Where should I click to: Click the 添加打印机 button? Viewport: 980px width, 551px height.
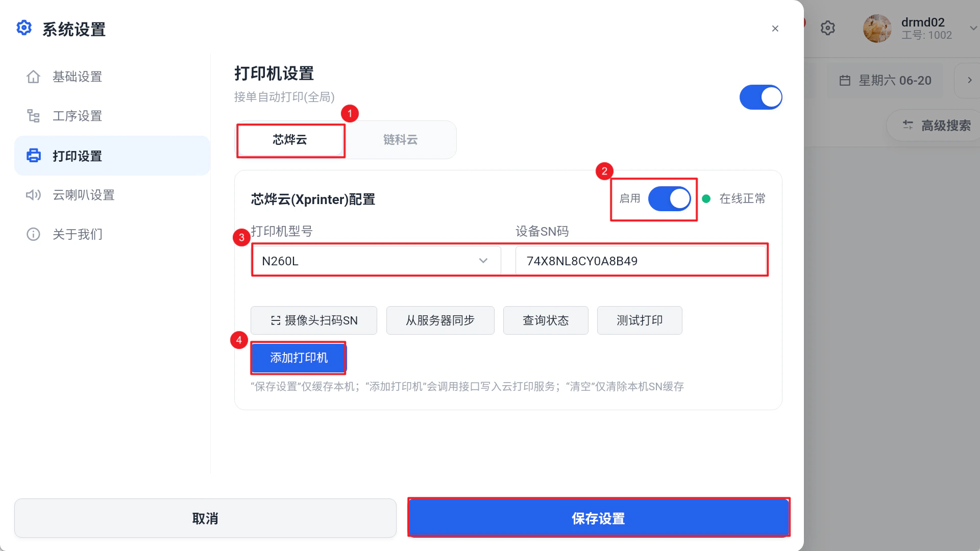coord(299,358)
